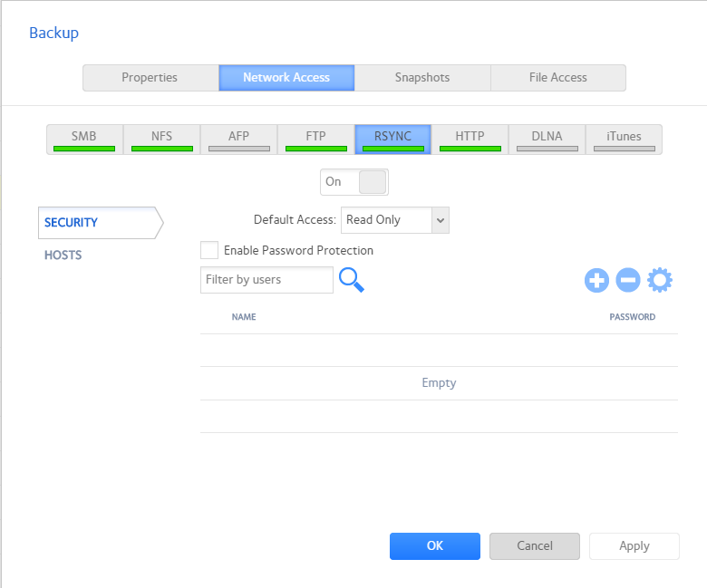Choose the AFP protocol tab
Viewport: 707px width, 588px height.
click(238, 140)
